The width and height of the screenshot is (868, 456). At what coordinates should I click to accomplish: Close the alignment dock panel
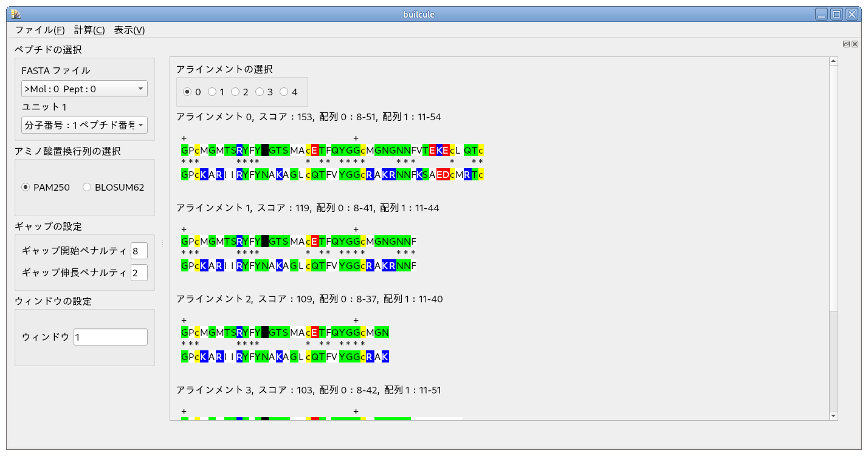click(855, 44)
